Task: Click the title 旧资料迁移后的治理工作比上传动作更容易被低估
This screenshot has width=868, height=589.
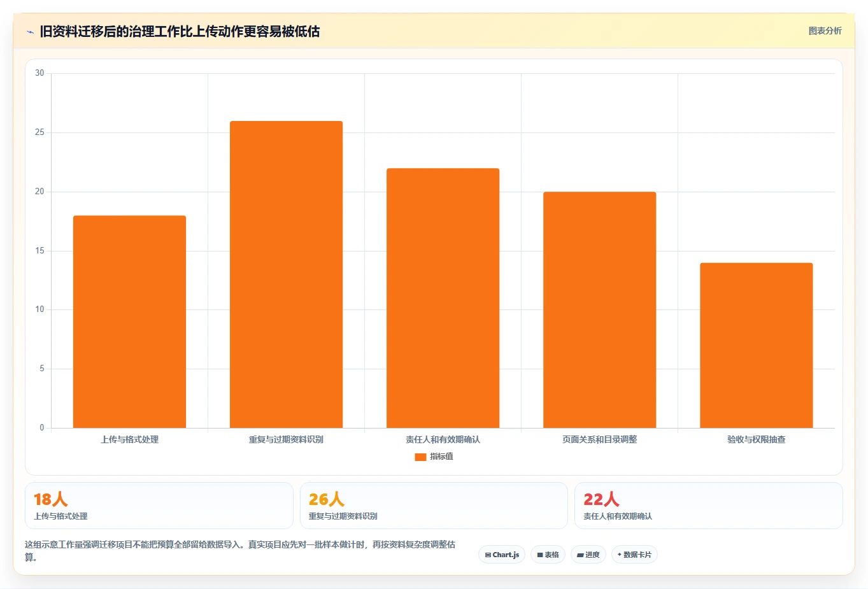Action: tap(180, 31)
